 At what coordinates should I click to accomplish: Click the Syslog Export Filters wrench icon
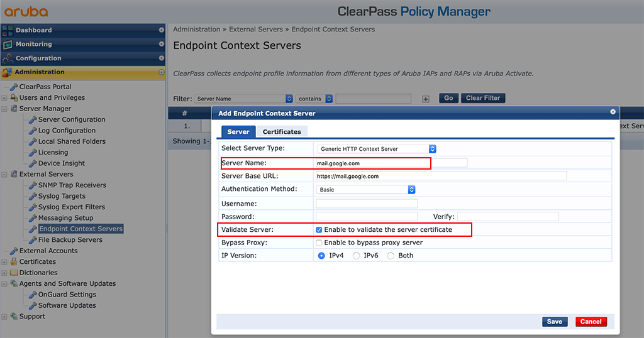(33, 207)
